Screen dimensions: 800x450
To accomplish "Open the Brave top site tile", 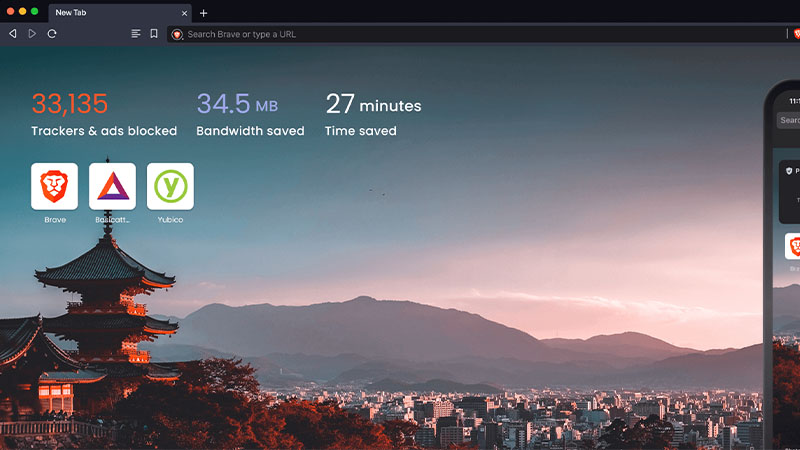I will click(x=54, y=186).
